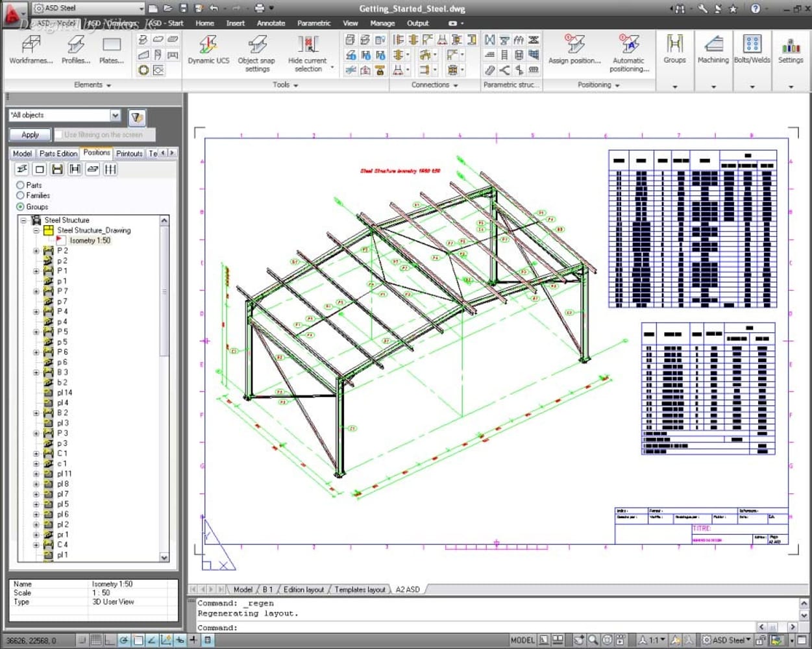Select the Families radio button
812x649 pixels.
click(20, 195)
